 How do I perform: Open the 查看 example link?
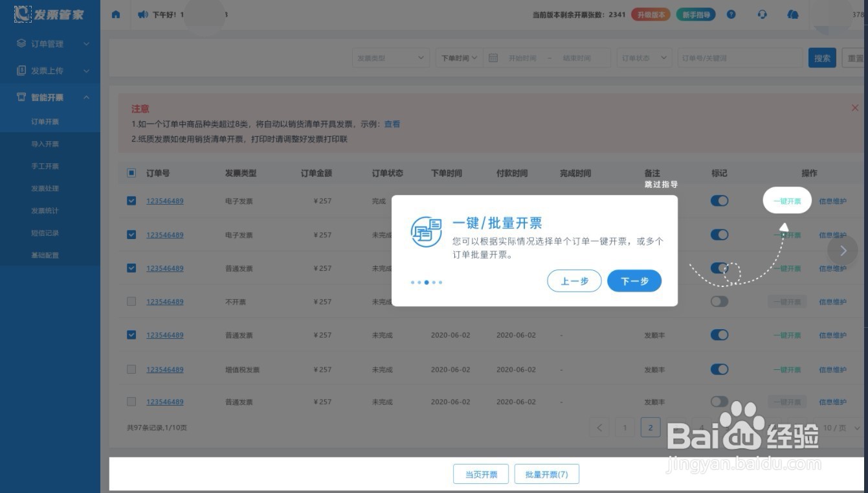(392, 124)
